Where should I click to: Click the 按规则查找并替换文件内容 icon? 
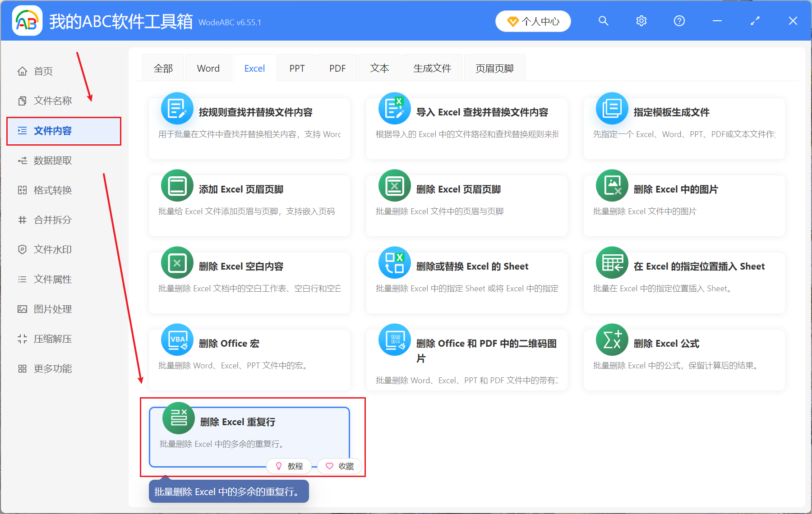(177, 108)
